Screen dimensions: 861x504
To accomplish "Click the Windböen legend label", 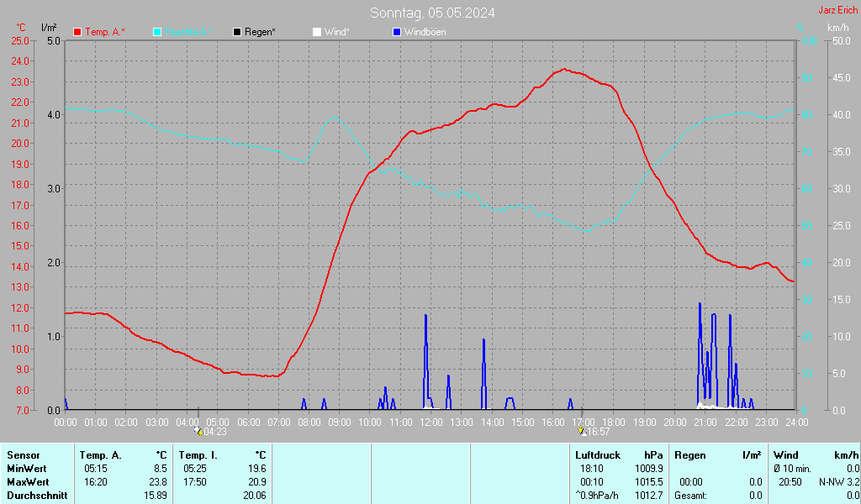I will click(x=425, y=33).
